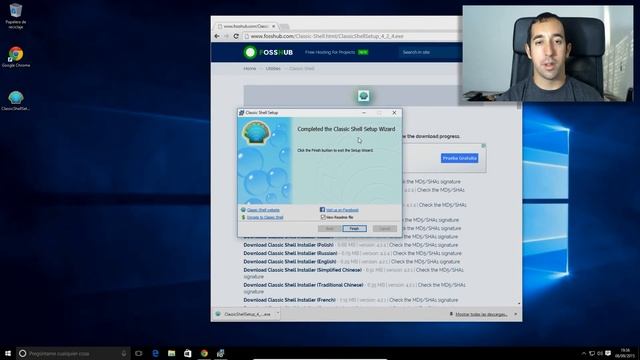Click Mostrar todas las descargas link

pos(481,314)
